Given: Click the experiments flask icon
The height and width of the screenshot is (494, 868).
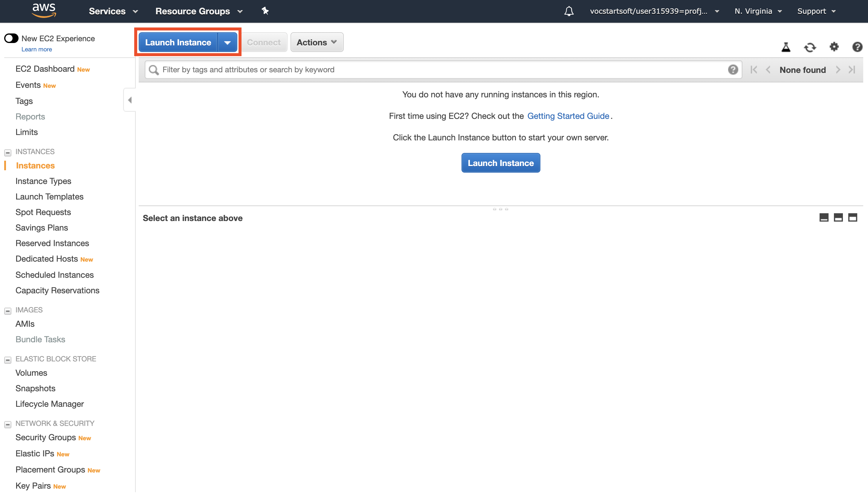Looking at the screenshot, I should (x=786, y=47).
